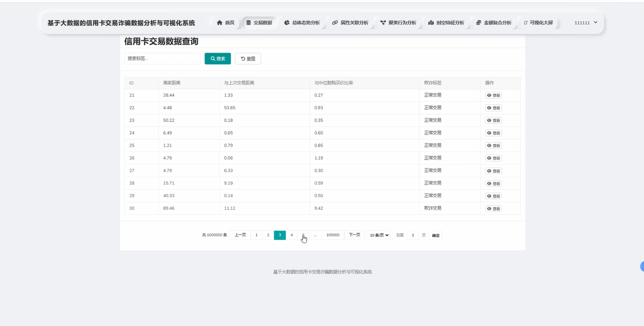Viewport: 644px width, 326px height.
Task: Show details for fraud row 30
Action: (x=493, y=209)
